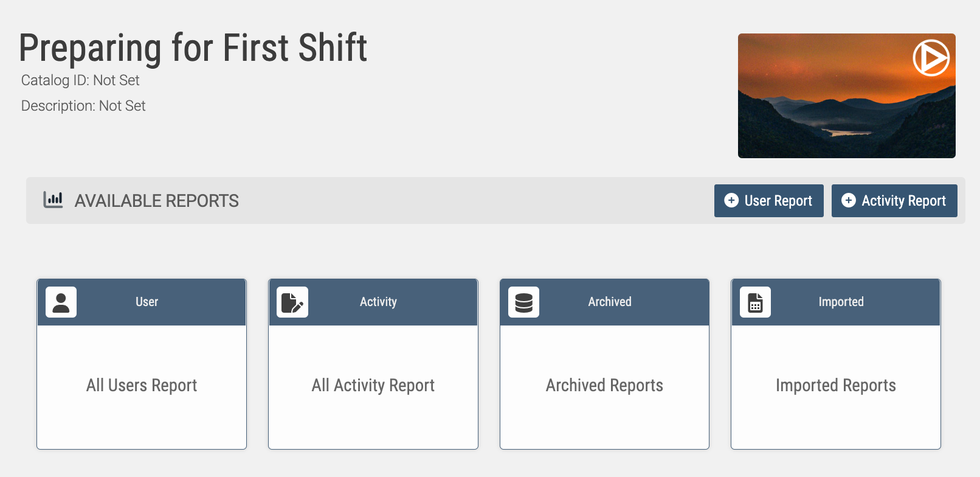Select the Activity card header
This screenshot has height=477, width=980.
(373, 302)
